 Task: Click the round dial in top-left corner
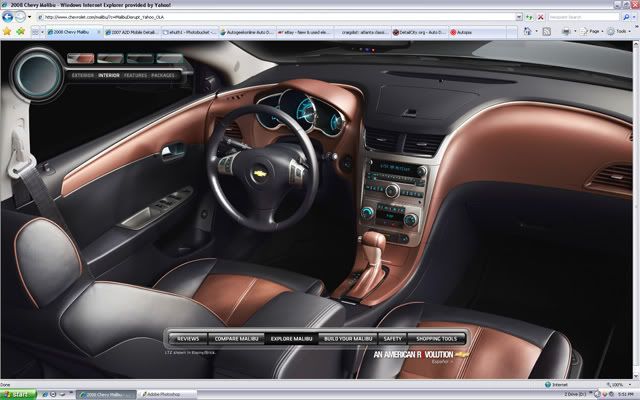38,74
